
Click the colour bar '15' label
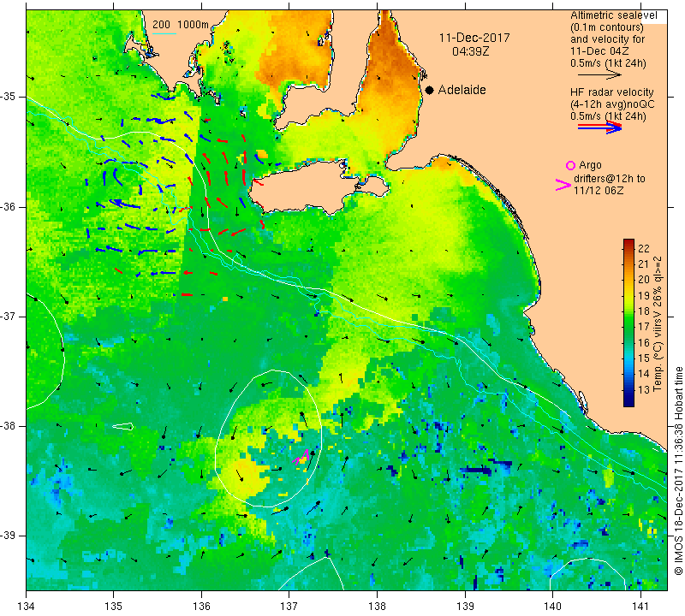pos(644,358)
